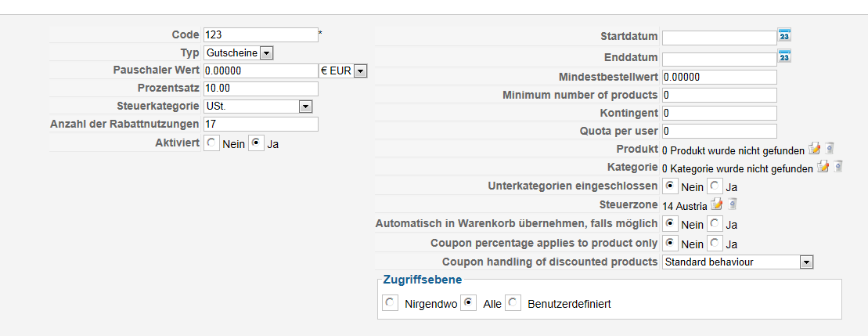This screenshot has height=336, width=868.
Task: Open the Startdatum calendar picker
Action: 785,35
